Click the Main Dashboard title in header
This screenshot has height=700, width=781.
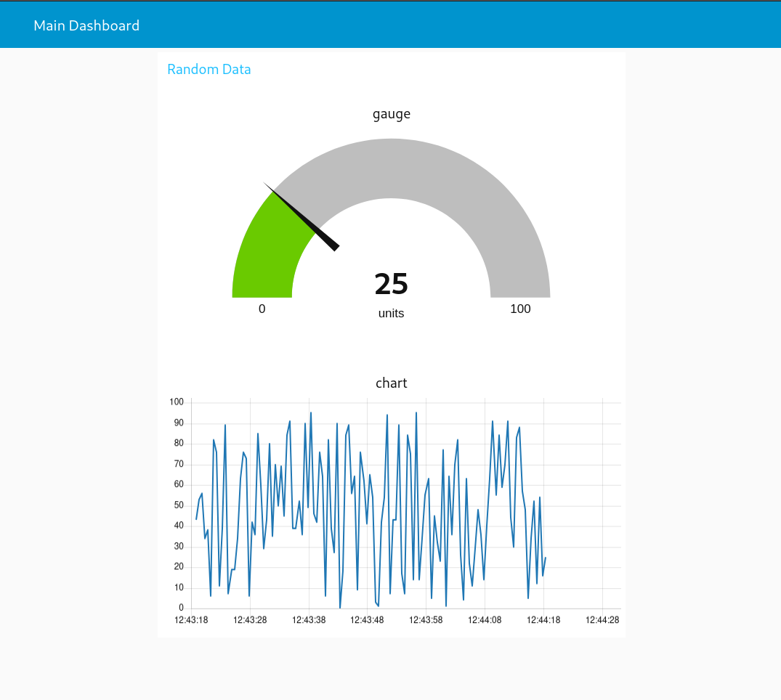[86, 25]
